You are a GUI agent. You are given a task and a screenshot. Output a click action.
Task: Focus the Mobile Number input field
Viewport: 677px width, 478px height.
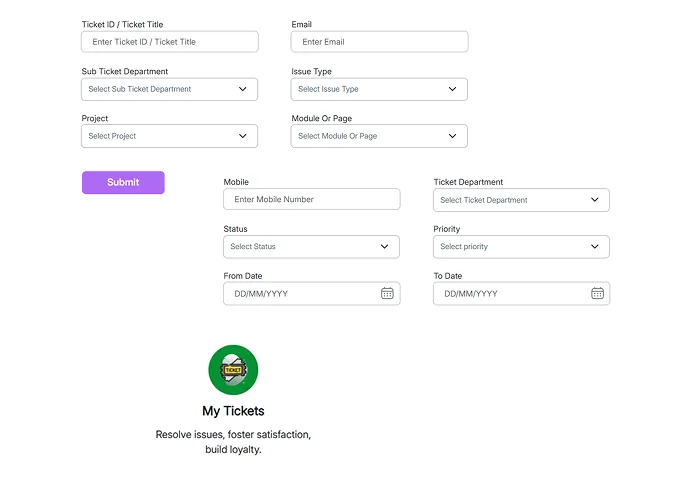(x=311, y=199)
